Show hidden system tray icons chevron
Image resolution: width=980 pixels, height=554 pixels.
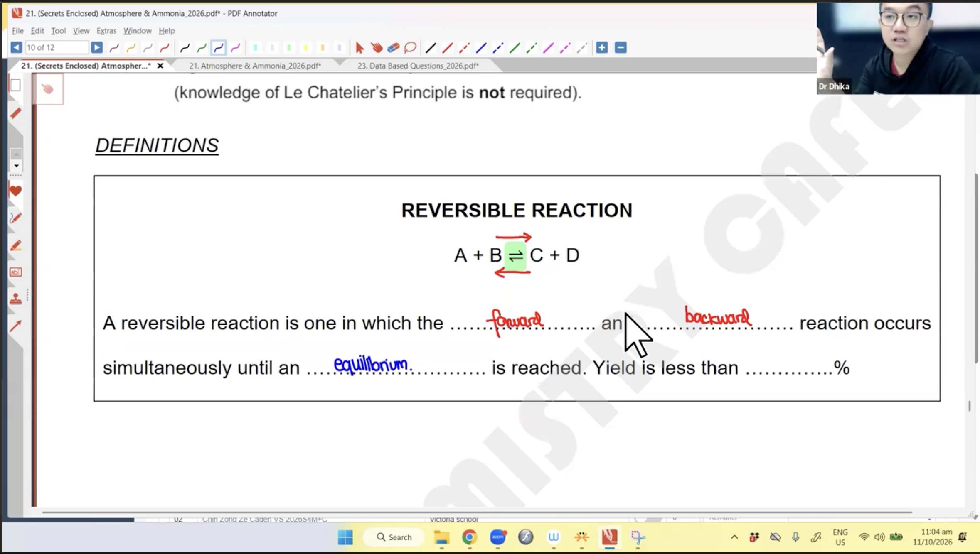tap(734, 537)
